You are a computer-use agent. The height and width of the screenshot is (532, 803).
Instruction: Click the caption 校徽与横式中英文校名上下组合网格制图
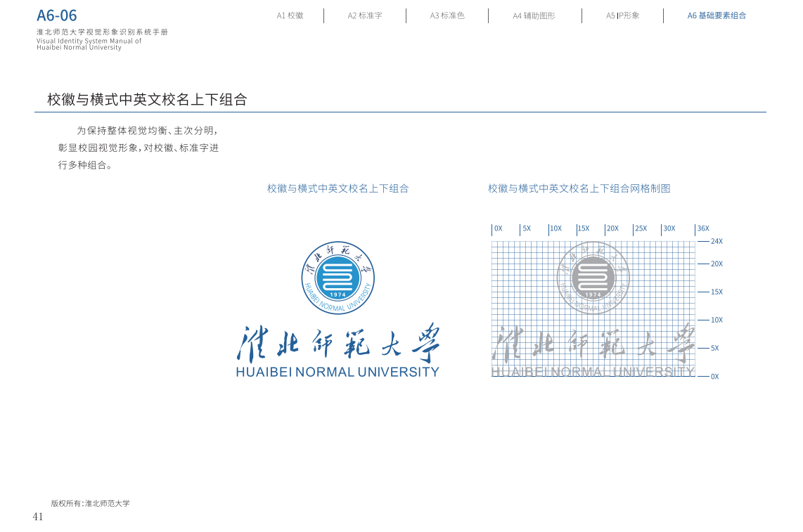tap(579, 188)
